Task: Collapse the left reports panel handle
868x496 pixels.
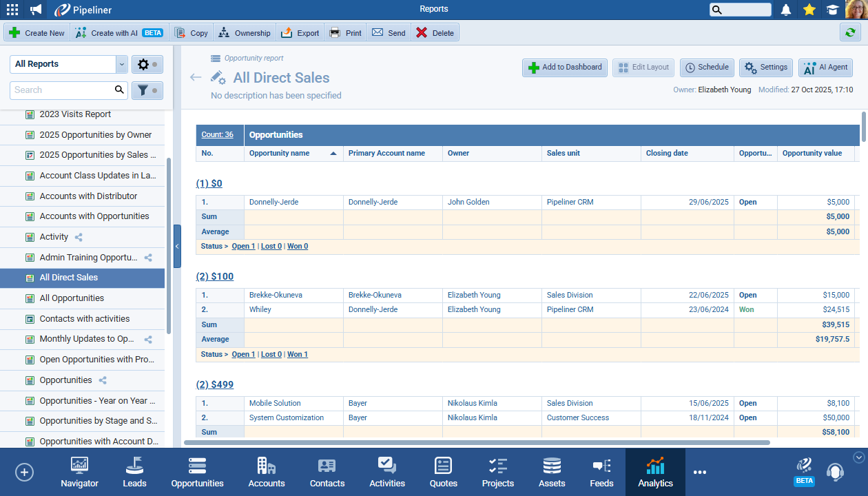Action: [x=177, y=246]
